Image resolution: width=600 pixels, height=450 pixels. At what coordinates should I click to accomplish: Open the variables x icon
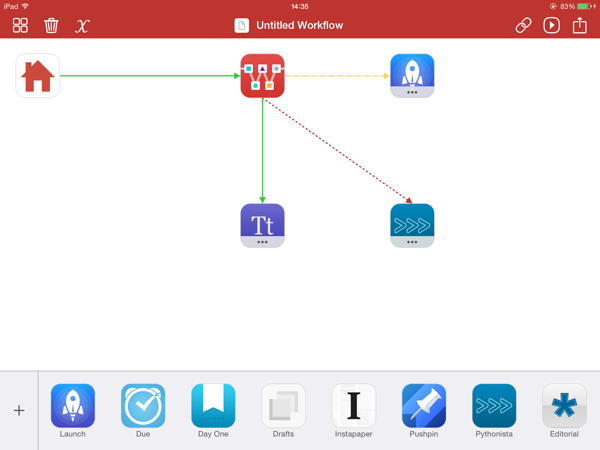click(82, 26)
